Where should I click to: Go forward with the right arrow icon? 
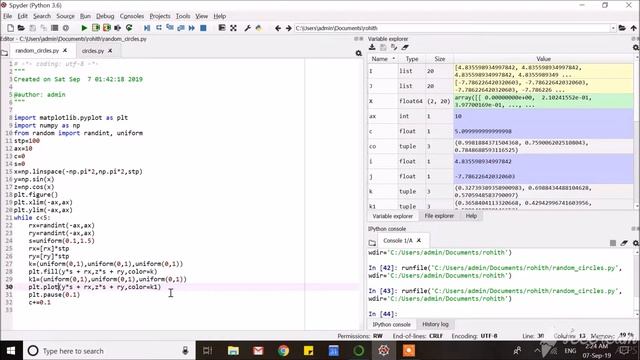289,28
